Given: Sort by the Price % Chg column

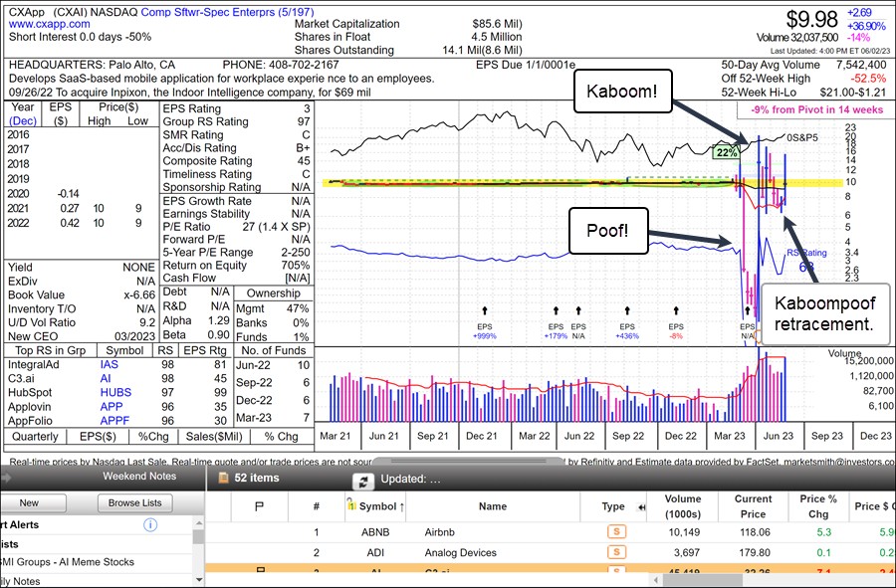Looking at the screenshot, I should tap(818, 506).
